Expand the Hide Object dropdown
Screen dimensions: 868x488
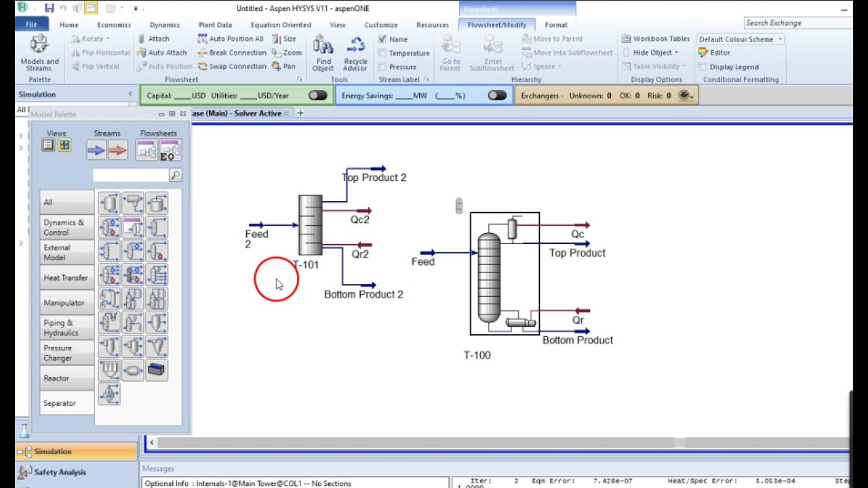coord(650,52)
